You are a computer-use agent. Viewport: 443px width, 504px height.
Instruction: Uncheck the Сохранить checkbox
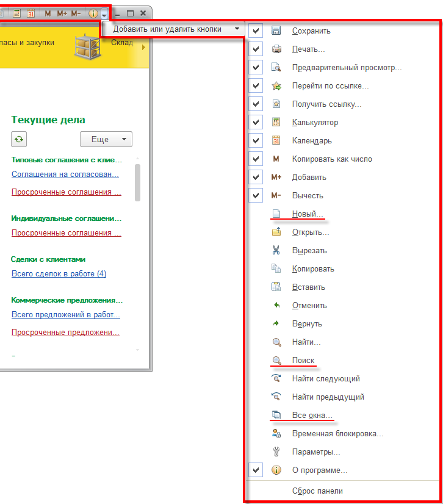[x=256, y=31]
